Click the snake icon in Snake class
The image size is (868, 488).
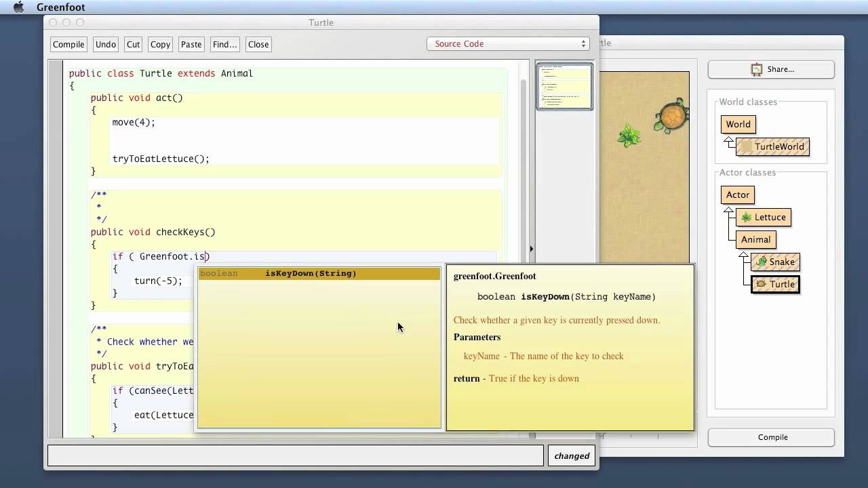click(x=762, y=262)
